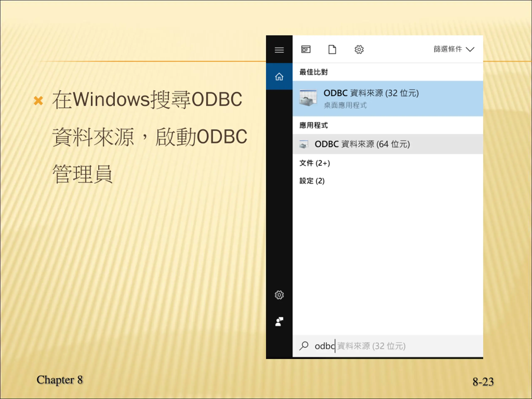This screenshot has width=532, height=399.
Task: Select the Home icon in sidebar
Action: (279, 76)
